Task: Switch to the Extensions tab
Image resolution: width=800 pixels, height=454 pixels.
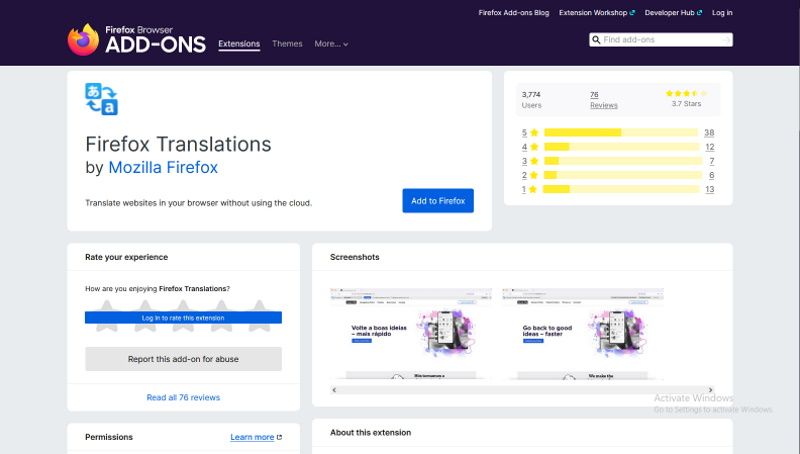Action: coord(239,44)
